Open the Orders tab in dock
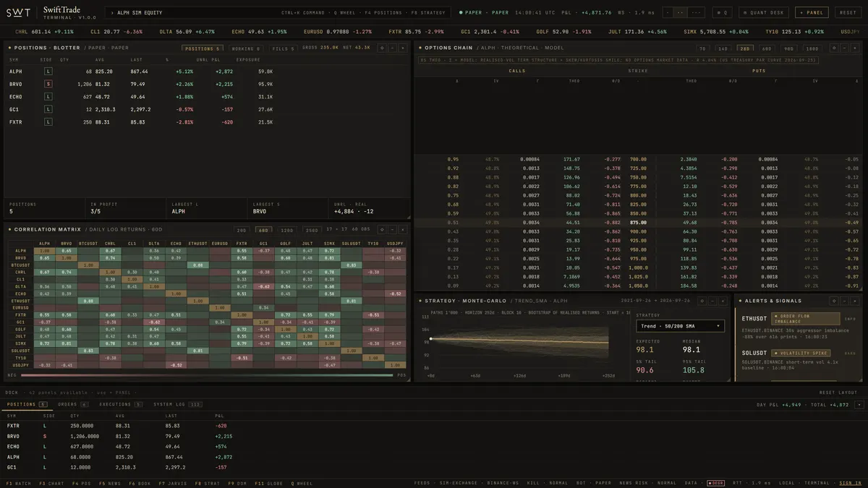The width and height of the screenshot is (868, 488). 72,404
